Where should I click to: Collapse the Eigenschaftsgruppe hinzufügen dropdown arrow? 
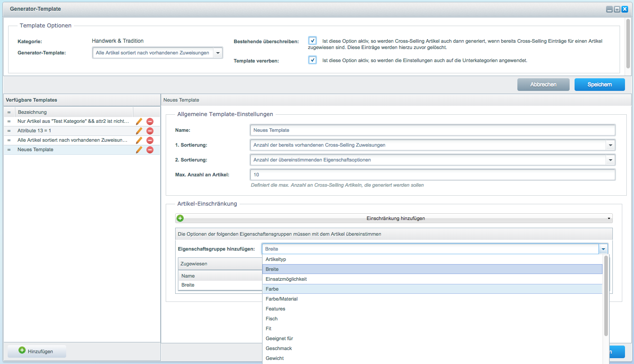coord(603,249)
